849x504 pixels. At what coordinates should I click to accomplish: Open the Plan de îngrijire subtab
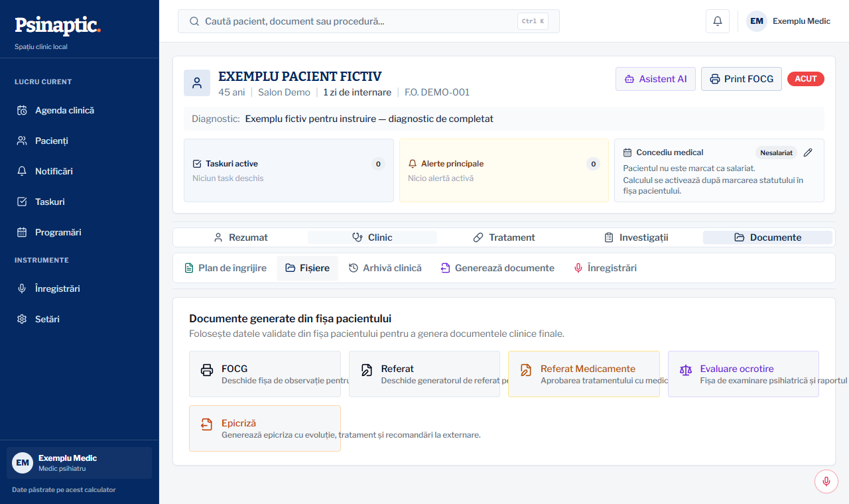226,268
